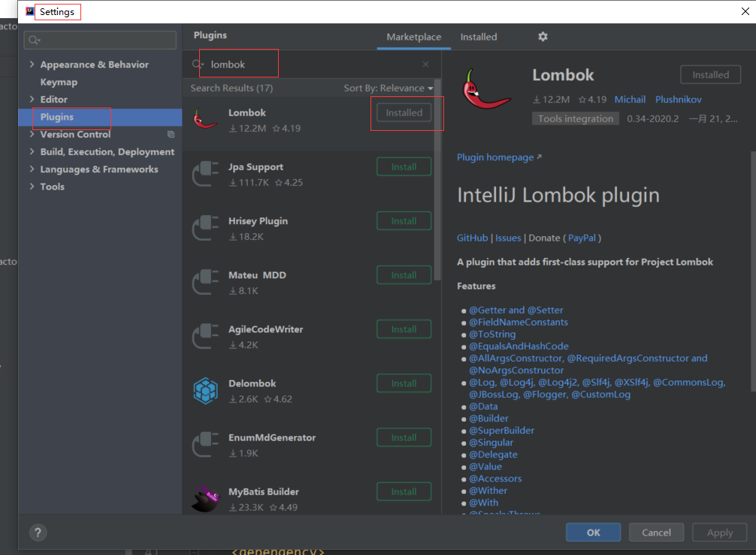
Task: Open the Plugin homepage link
Action: click(x=499, y=157)
